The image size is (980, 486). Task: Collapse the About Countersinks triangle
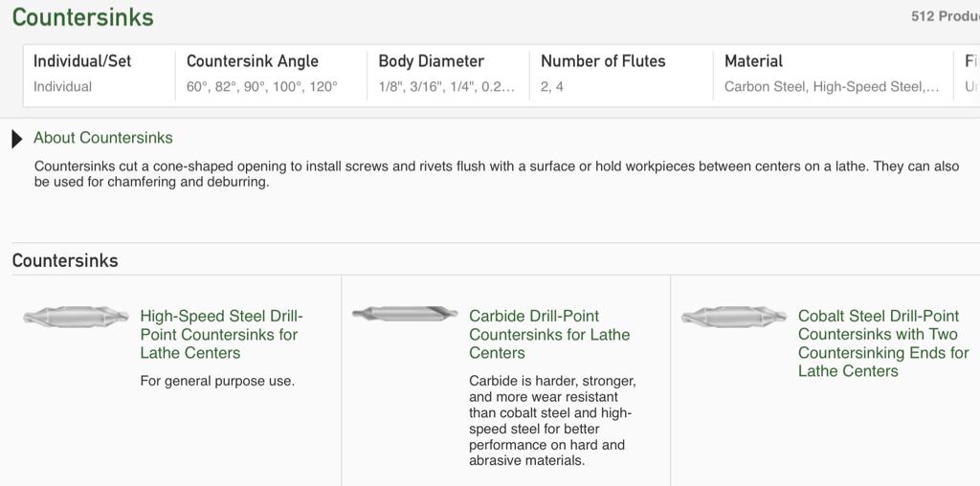tap(17, 139)
